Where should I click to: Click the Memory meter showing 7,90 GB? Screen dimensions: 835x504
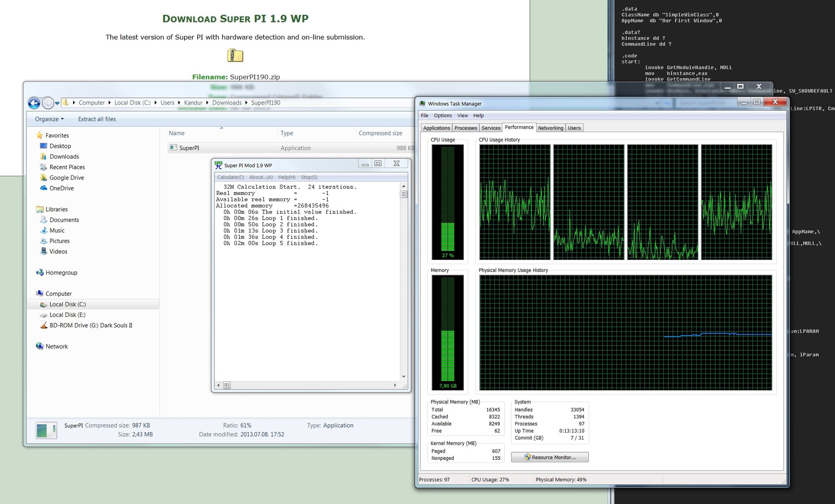(x=448, y=332)
